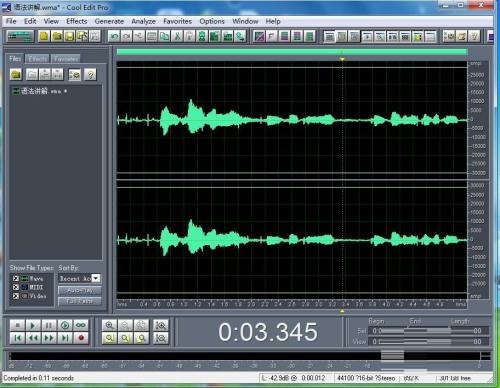Open the Favorites menu
This screenshot has width=500, height=388.
pyautogui.click(x=177, y=21)
